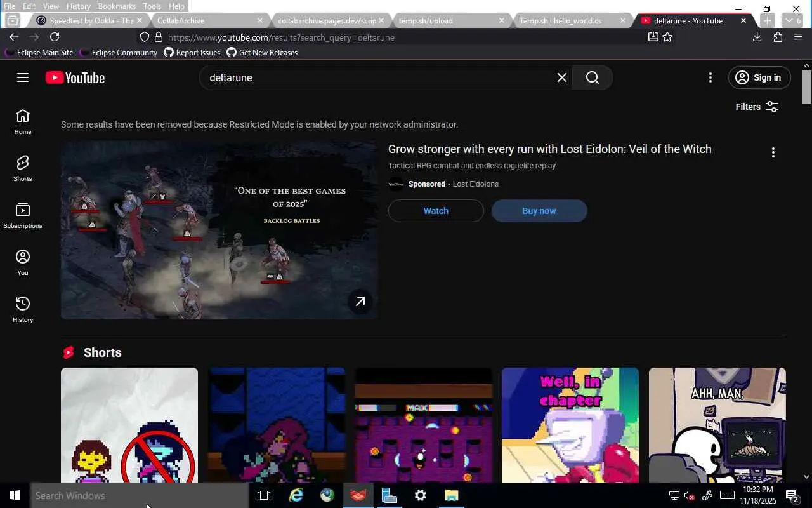Open the browser extensions panel
812x508 pixels.
tap(778, 37)
